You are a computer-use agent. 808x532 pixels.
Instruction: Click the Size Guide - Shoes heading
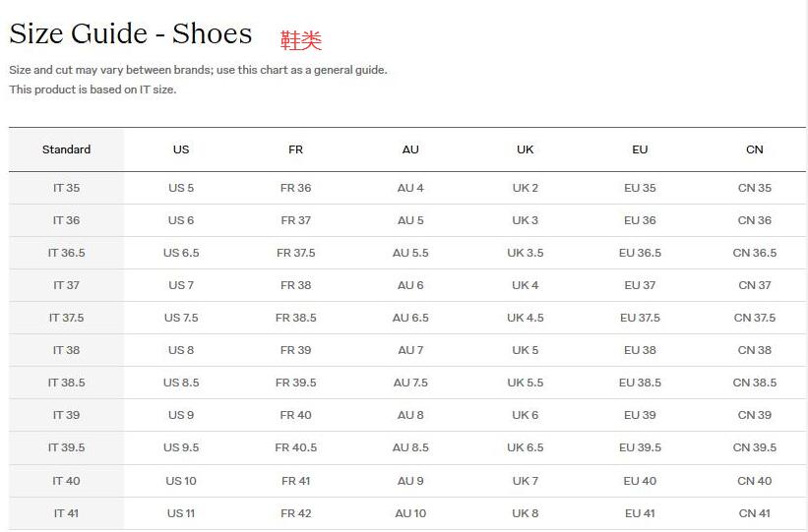[x=131, y=34]
